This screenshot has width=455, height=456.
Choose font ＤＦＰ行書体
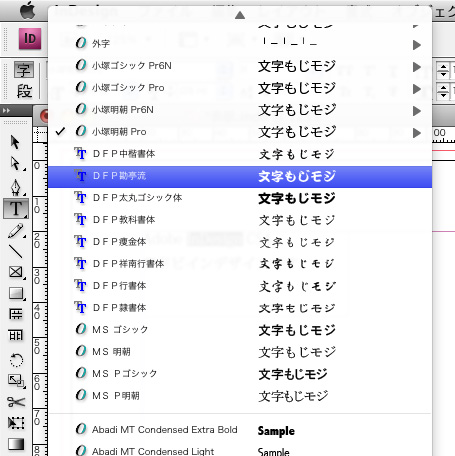tap(240, 286)
